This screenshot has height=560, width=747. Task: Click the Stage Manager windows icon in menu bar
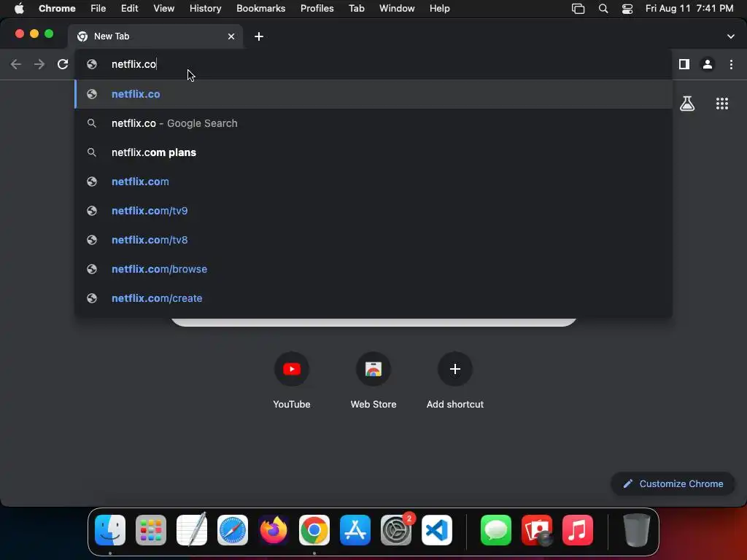pyautogui.click(x=578, y=9)
